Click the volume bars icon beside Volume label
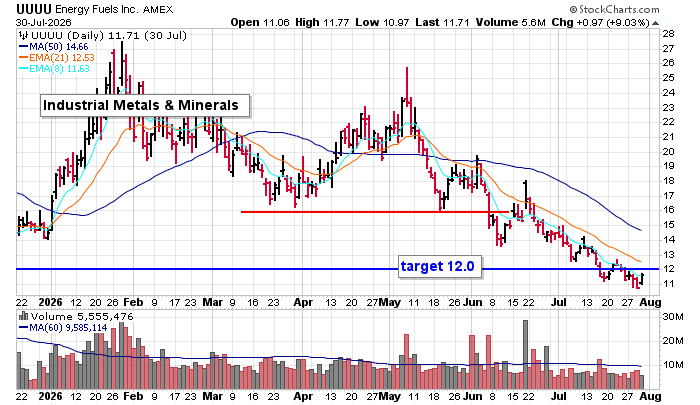 [x=23, y=316]
